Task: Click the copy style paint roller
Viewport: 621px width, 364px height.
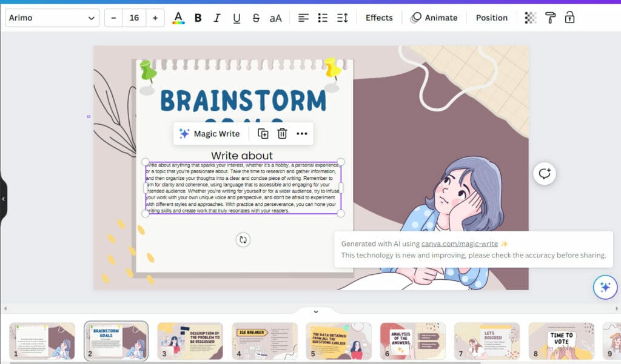Action: pyautogui.click(x=550, y=18)
